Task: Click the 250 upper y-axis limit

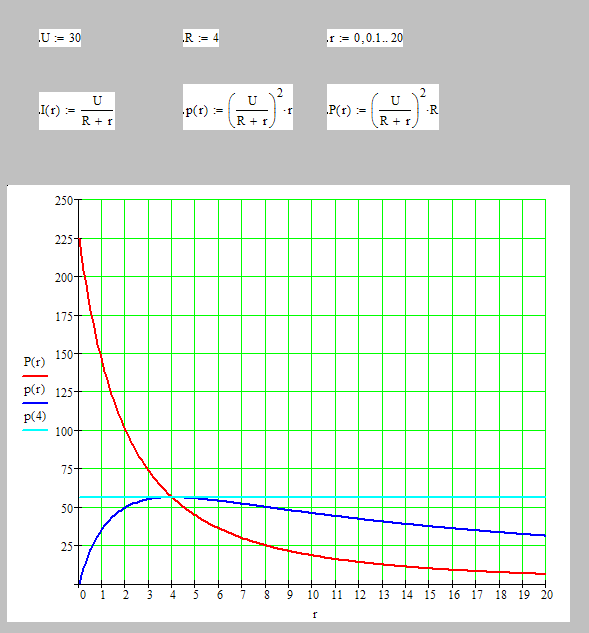Action: pyautogui.click(x=64, y=201)
